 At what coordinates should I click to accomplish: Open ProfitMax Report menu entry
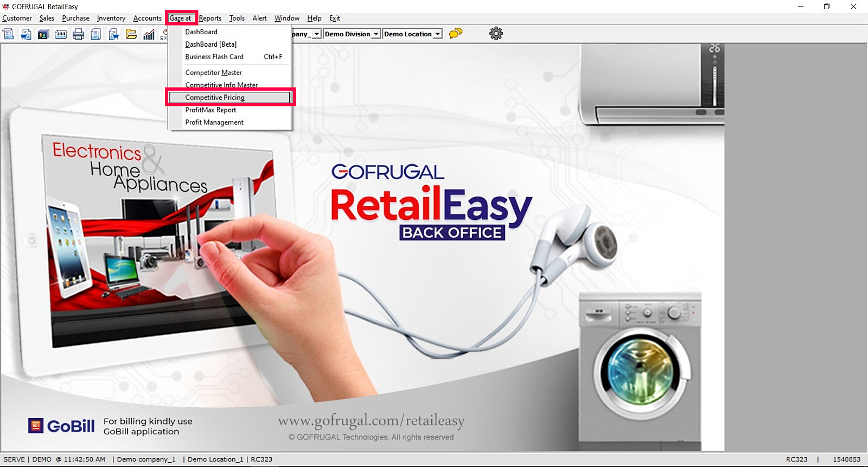coord(230,110)
